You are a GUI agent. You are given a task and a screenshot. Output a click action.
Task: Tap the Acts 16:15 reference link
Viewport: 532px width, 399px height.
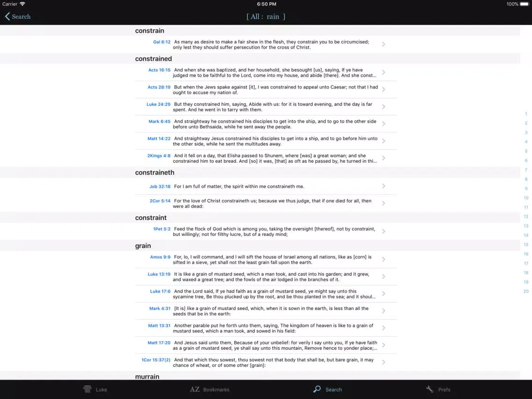tap(159, 70)
